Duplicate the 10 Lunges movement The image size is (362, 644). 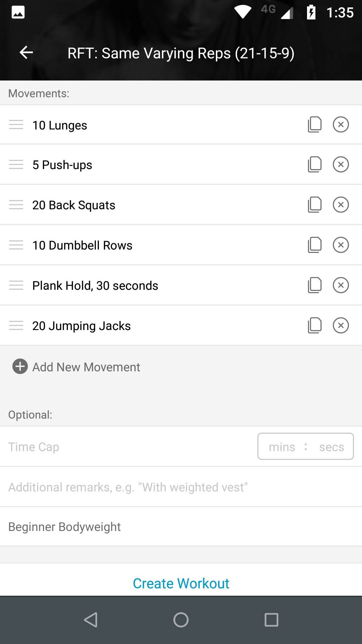tap(314, 124)
